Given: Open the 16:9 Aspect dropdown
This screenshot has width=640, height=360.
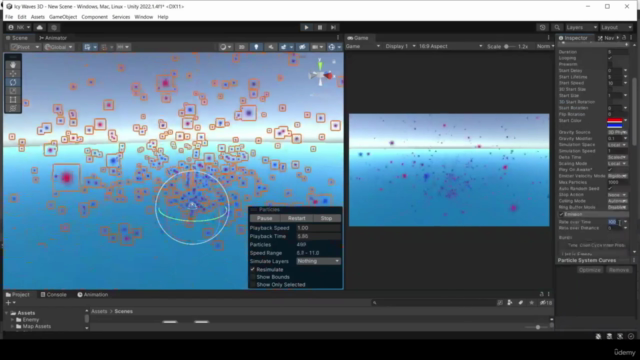Looking at the screenshot, I should 450,46.
